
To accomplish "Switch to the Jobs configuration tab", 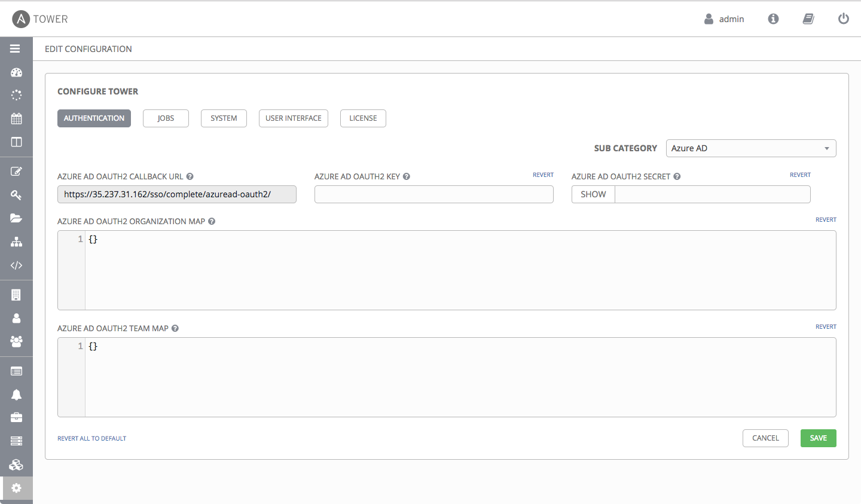I will click(x=166, y=118).
